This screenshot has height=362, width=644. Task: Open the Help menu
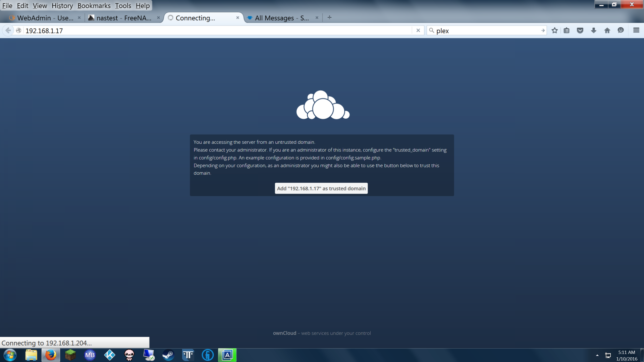coord(143,6)
